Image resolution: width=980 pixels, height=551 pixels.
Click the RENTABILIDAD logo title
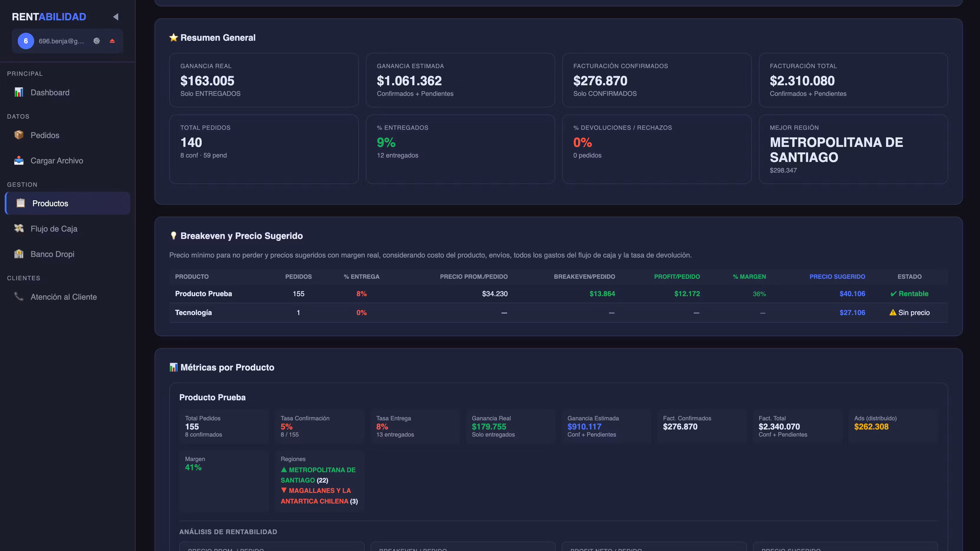[49, 17]
